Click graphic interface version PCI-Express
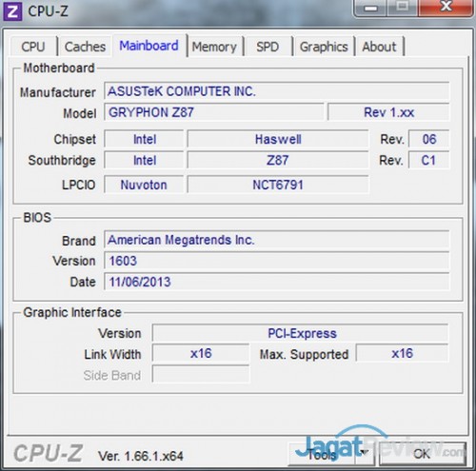The width and height of the screenshot is (476, 471). point(300,333)
